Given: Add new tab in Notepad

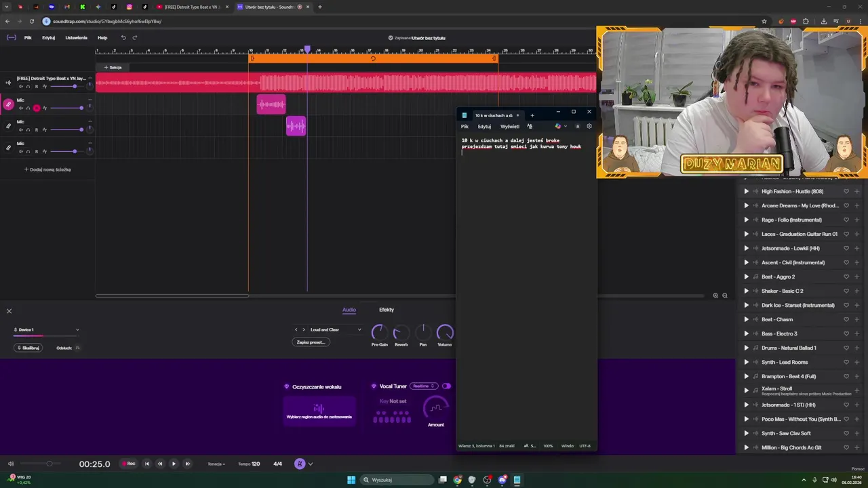Looking at the screenshot, I should tap(532, 115).
